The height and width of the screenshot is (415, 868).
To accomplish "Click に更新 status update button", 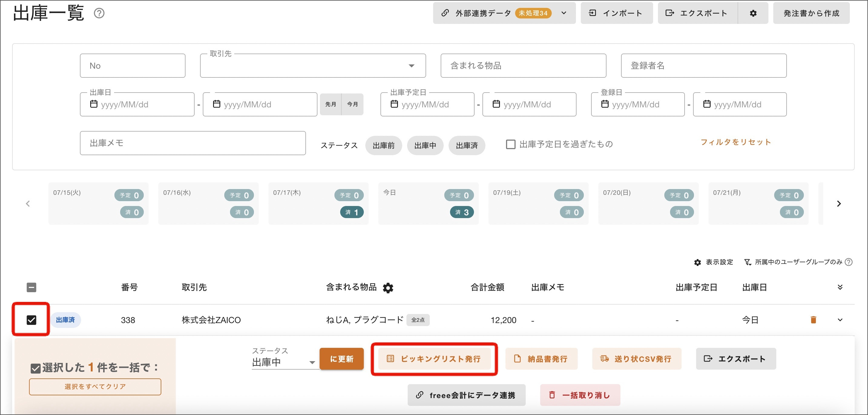I will coord(341,359).
